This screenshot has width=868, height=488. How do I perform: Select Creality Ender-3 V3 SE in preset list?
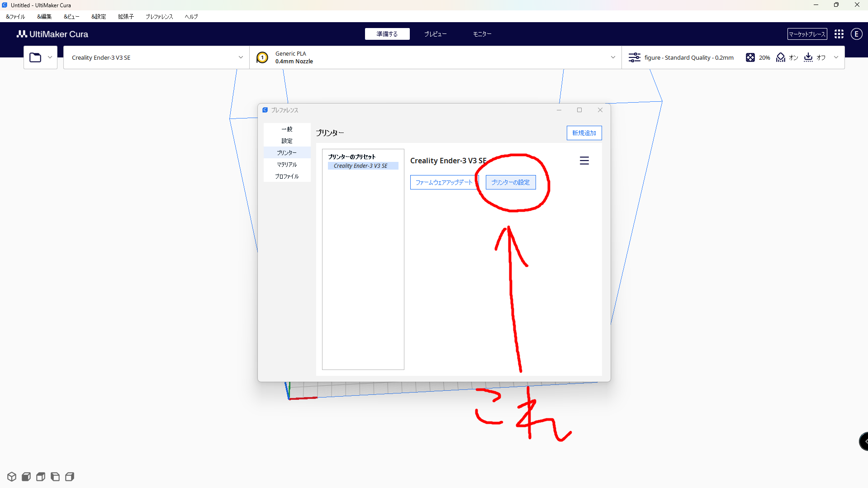(x=363, y=166)
